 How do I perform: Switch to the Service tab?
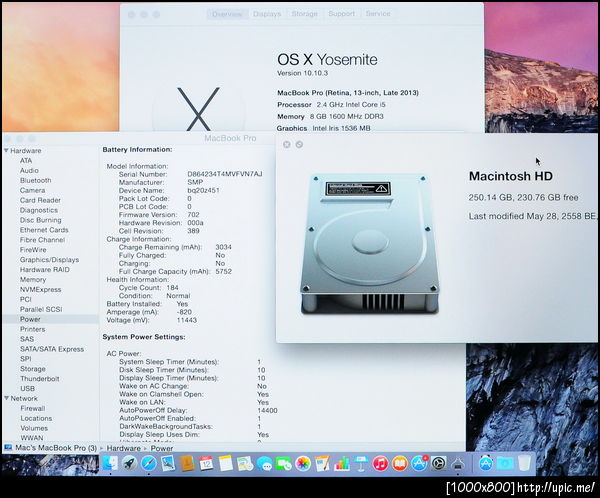pos(378,14)
